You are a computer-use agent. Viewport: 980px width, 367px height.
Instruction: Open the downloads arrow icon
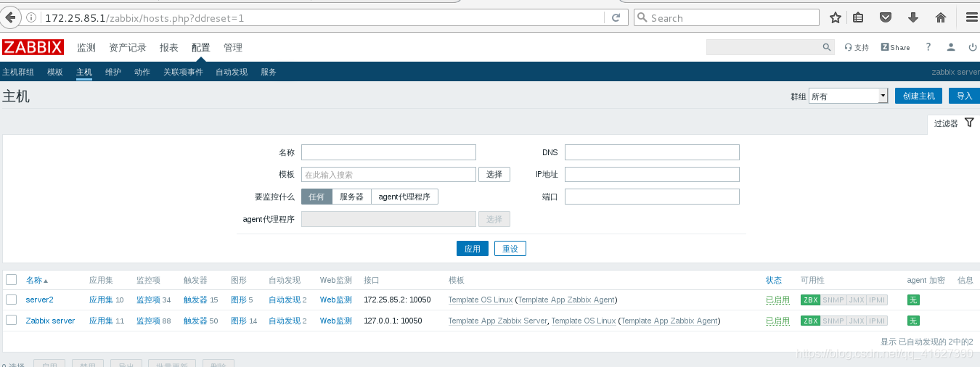913,17
